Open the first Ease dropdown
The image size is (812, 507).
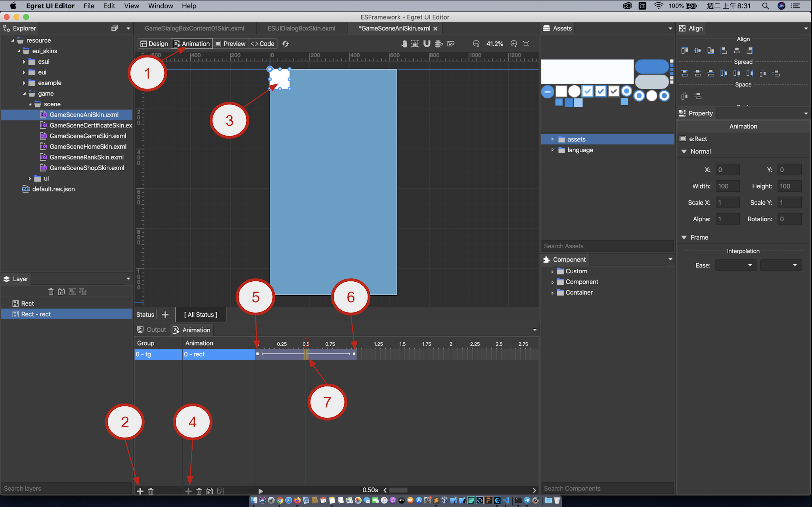click(736, 265)
